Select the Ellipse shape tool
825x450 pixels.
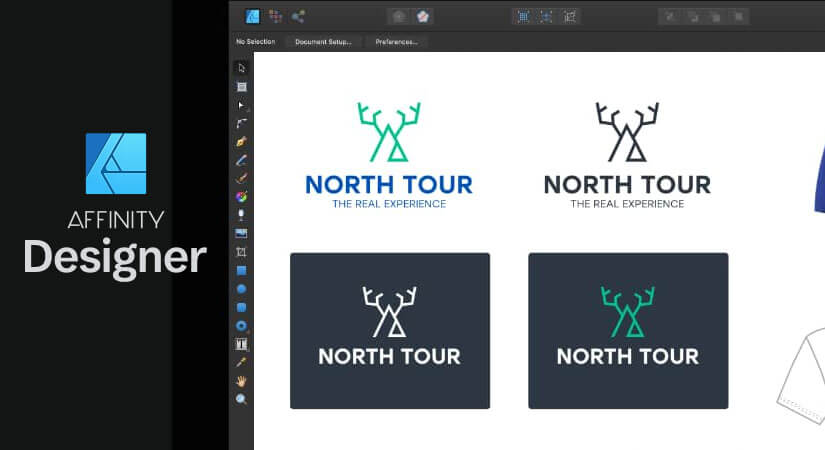[242, 289]
